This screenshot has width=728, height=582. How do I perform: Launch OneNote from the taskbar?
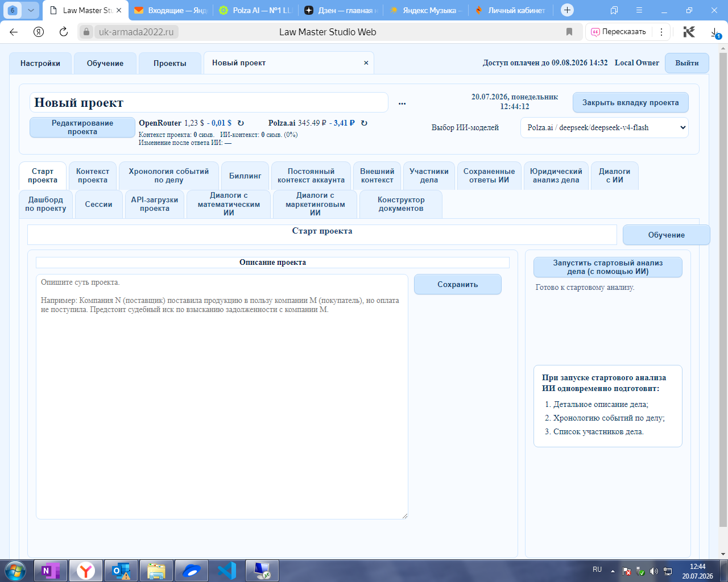(x=51, y=570)
